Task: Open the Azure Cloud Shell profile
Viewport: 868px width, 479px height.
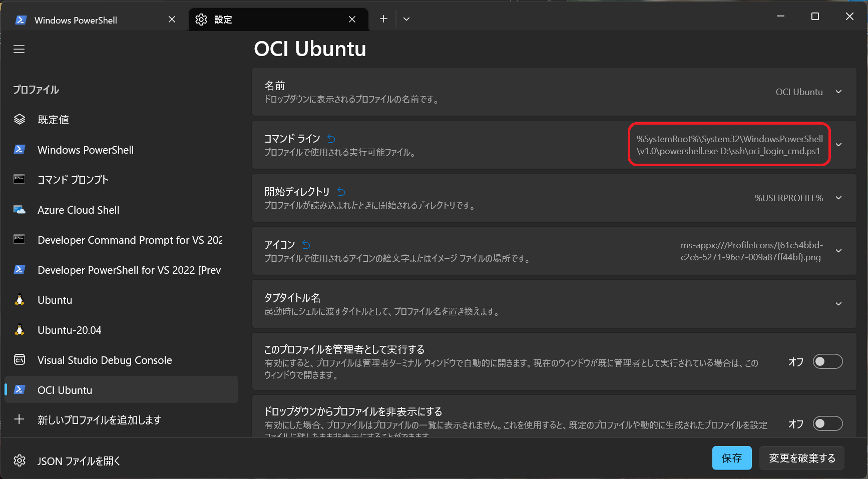Action: click(121, 210)
